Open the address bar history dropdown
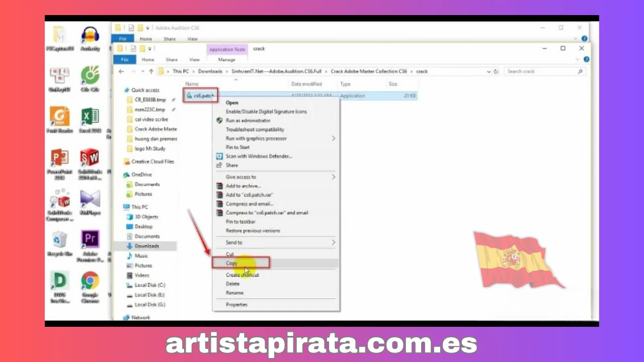The image size is (644, 362). [489, 71]
